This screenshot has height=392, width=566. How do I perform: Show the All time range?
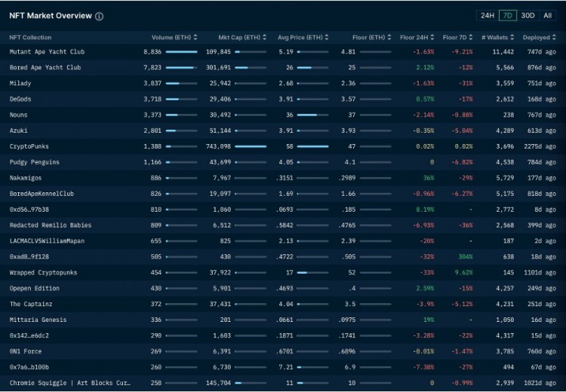pos(548,16)
